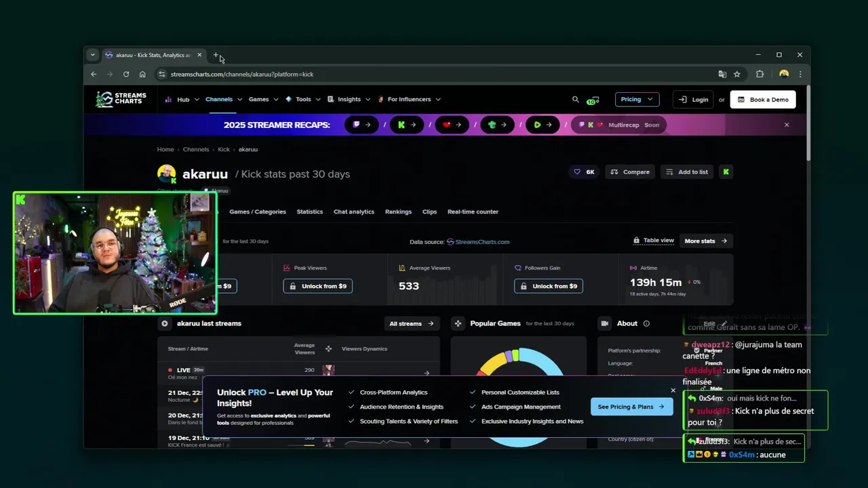
Task: Open the Chrome profile avatar
Action: click(x=784, y=74)
